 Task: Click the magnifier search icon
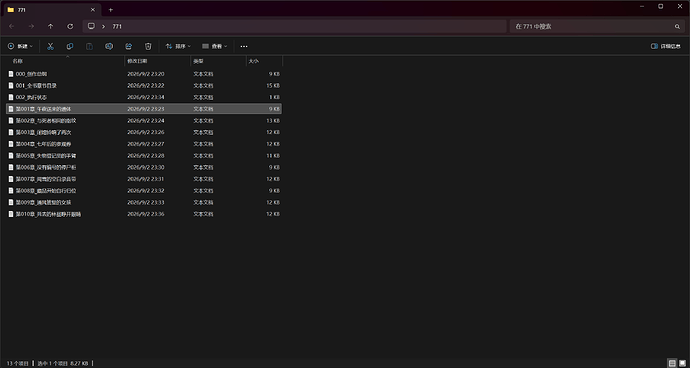click(677, 26)
